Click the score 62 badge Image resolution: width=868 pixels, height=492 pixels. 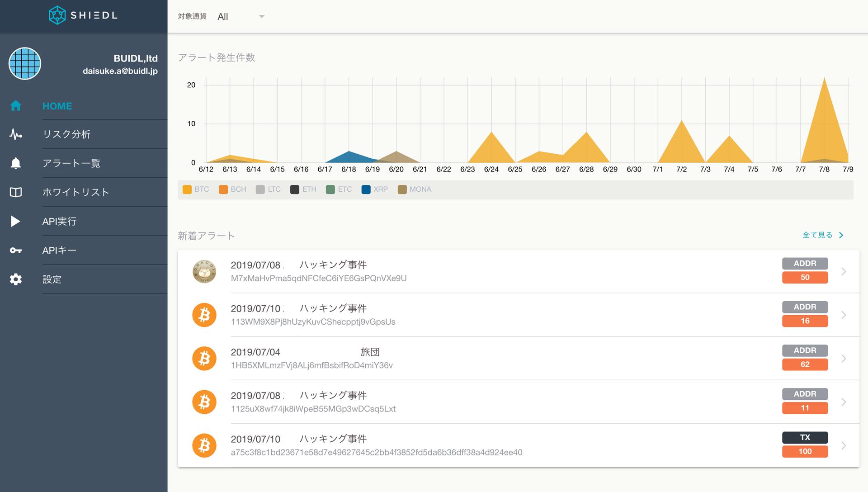pos(805,364)
